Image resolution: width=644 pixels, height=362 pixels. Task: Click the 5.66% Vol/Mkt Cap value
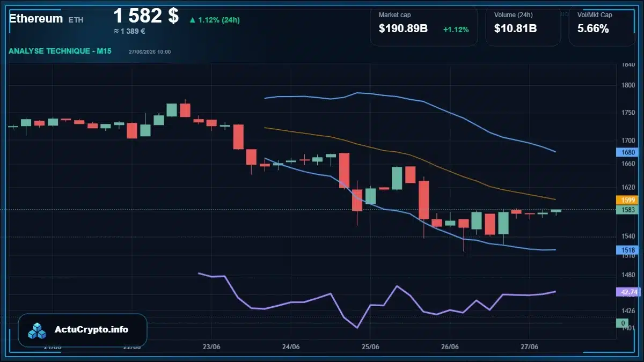pos(593,29)
